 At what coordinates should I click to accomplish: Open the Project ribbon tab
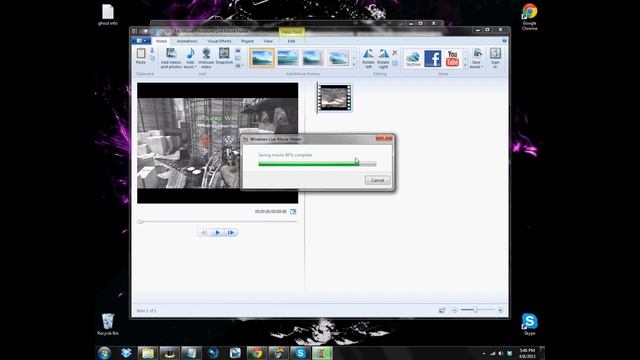click(247, 41)
